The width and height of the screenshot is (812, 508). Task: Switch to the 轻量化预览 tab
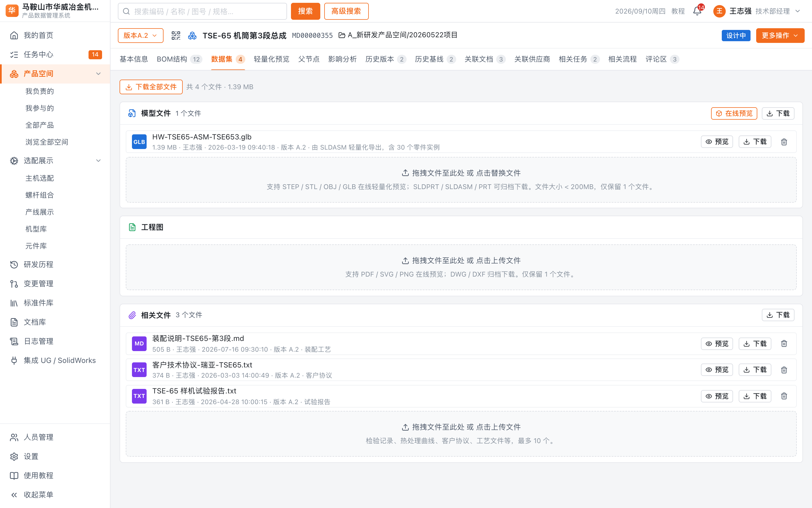[272, 59]
